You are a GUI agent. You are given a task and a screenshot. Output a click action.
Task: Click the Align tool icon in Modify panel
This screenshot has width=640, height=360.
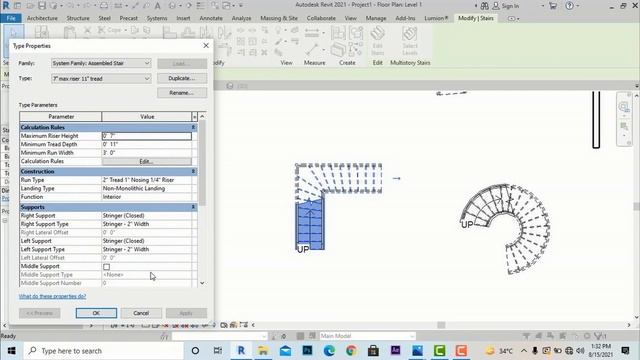169,32
